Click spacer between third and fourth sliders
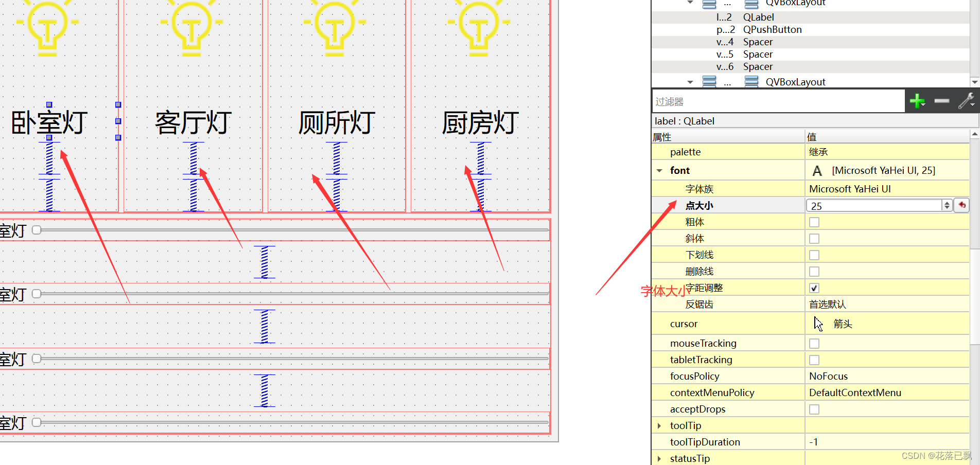Screen dimensions: 980x465 [x=265, y=390]
